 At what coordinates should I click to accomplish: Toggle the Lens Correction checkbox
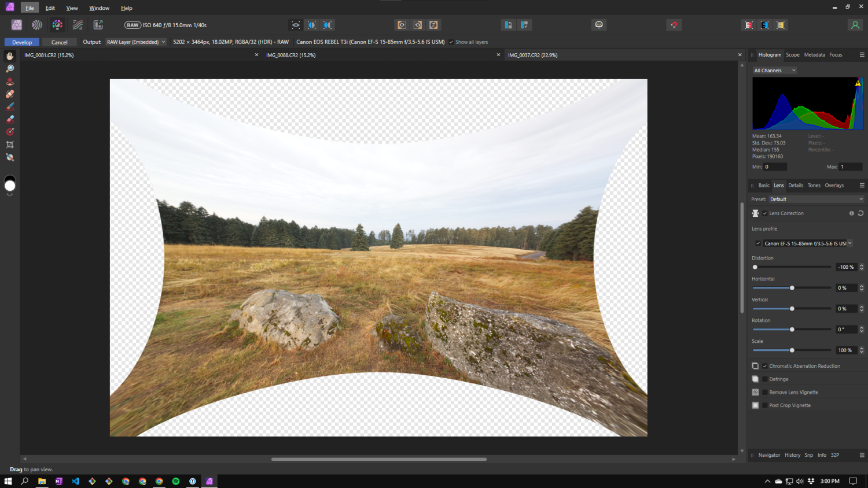tap(764, 213)
